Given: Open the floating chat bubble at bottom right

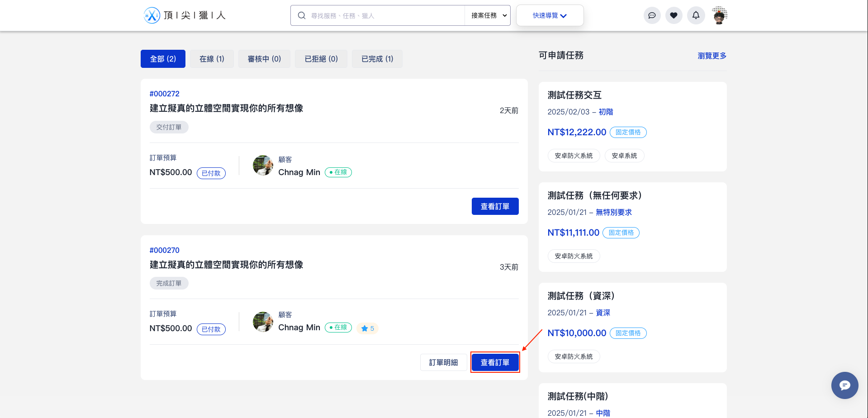Looking at the screenshot, I should (844, 385).
